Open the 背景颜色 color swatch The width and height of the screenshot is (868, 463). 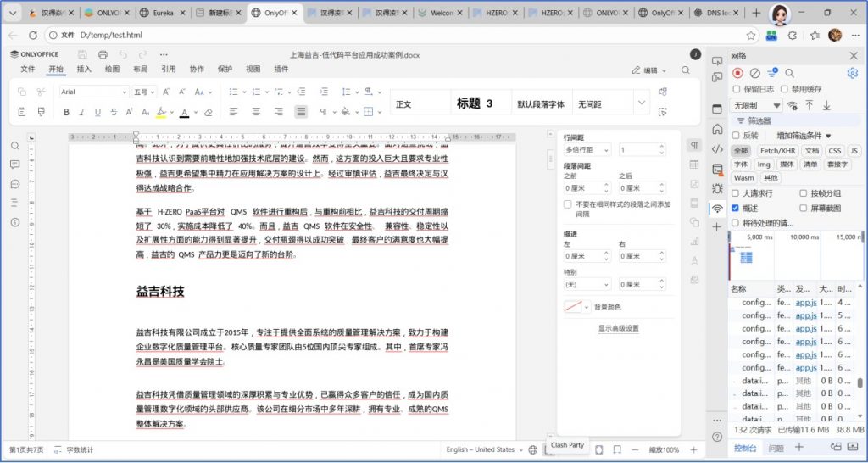577,307
